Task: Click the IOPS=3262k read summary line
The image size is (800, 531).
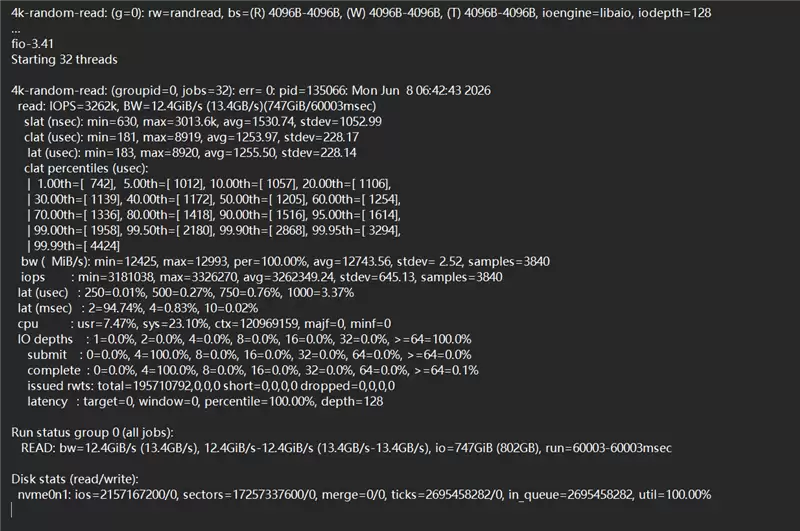Action: [197, 106]
